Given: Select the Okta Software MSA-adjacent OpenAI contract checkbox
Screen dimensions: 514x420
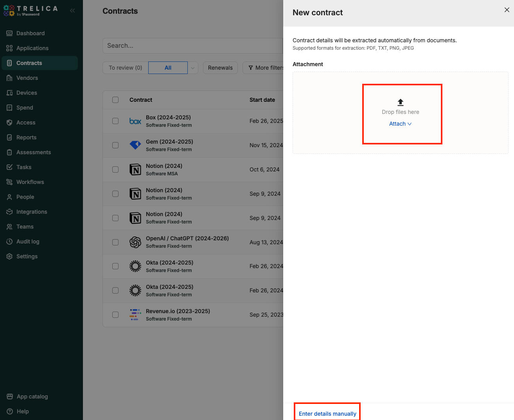Looking at the screenshot, I should point(115,242).
